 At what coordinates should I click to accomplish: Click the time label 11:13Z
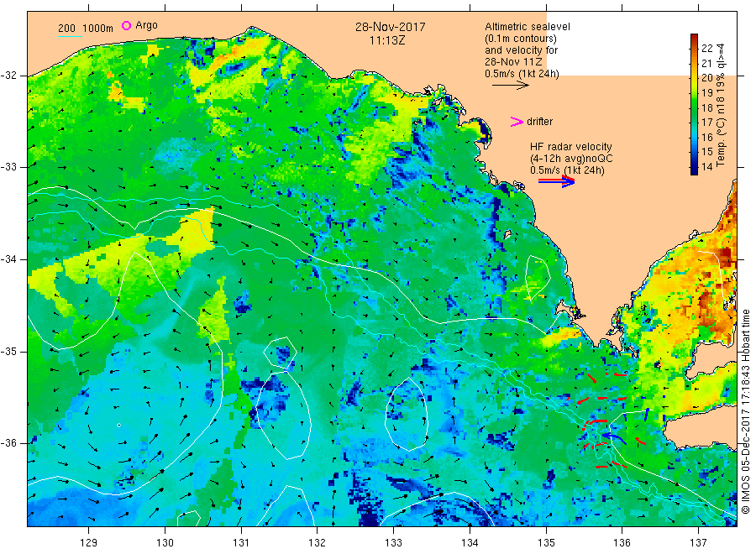387,40
